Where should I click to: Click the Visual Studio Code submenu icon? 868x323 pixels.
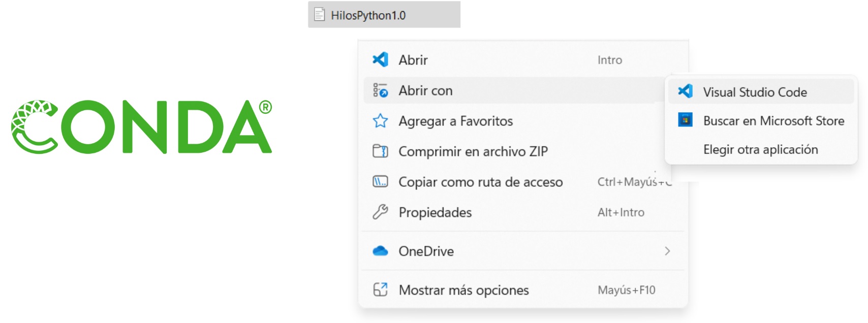tap(685, 91)
